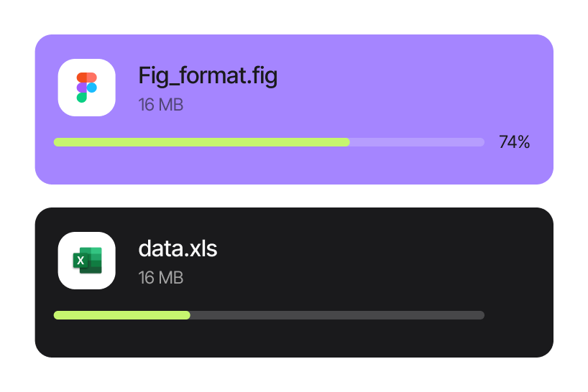The height and width of the screenshot is (392, 588).
Task: Select the Fig_format.fig file name
Action: [207, 75]
